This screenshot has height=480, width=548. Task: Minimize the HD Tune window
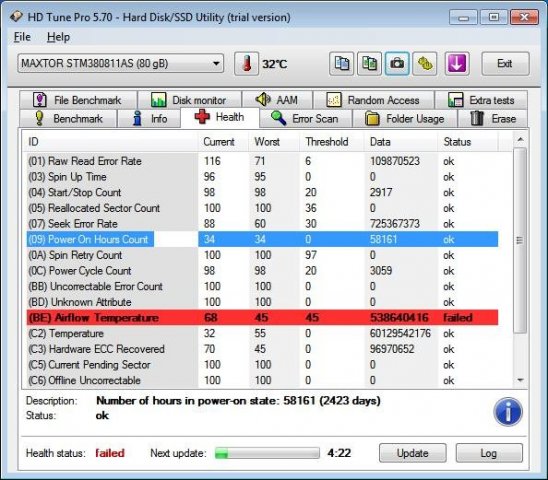click(463, 17)
